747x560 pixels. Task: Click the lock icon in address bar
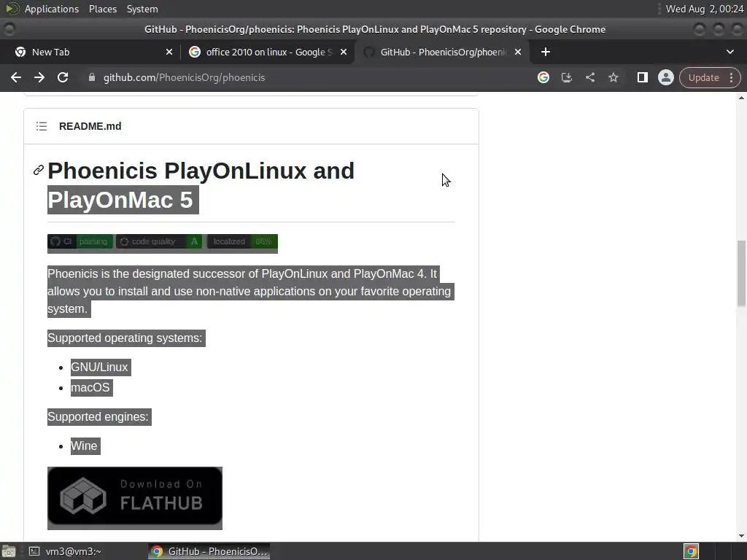tap(91, 77)
